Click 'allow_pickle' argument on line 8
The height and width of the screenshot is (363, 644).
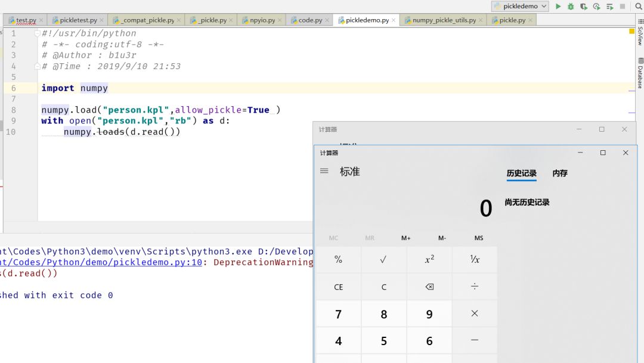click(x=208, y=110)
